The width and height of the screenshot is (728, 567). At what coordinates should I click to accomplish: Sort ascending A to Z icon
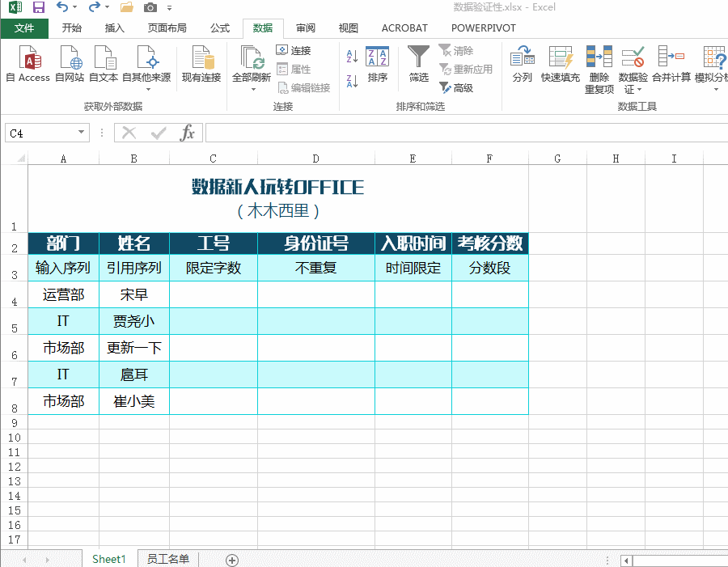pos(352,56)
